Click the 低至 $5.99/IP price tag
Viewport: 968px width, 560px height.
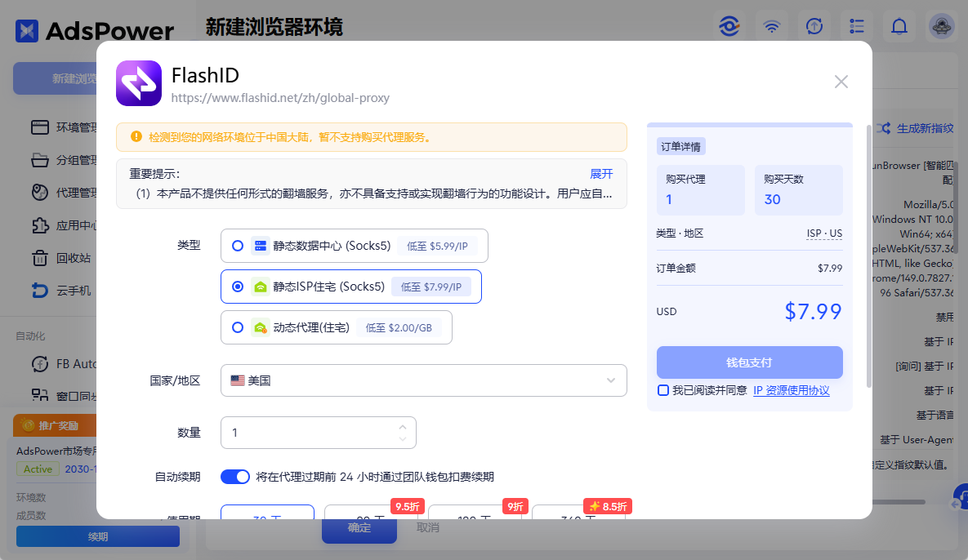tap(437, 246)
